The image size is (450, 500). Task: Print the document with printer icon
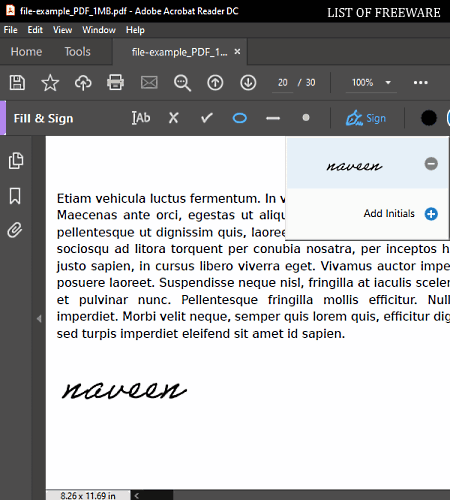(x=116, y=82)
